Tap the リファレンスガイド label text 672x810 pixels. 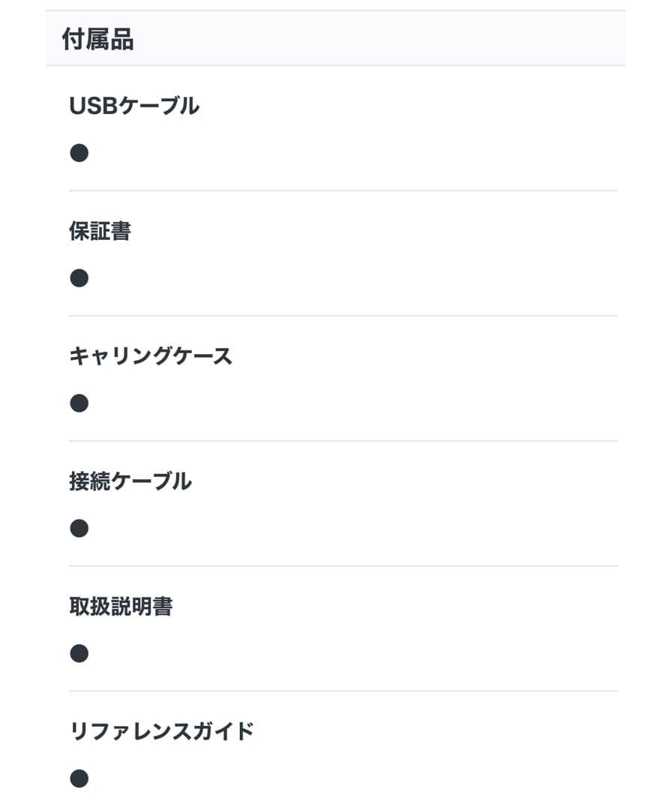point(162,731)
